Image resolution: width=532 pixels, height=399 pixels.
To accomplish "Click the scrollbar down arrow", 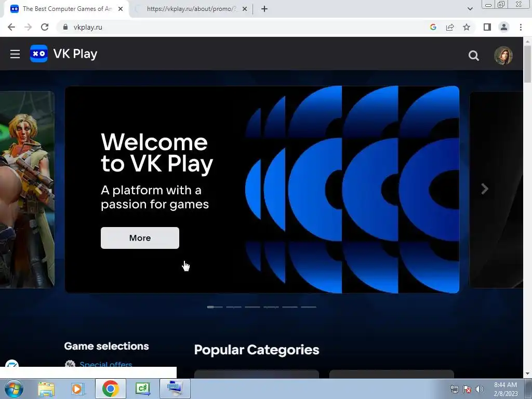I will point(527,374).
